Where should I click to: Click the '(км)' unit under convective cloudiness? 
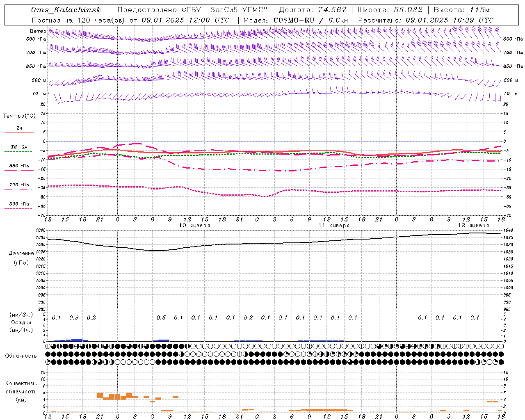click(x=21, y=399)
